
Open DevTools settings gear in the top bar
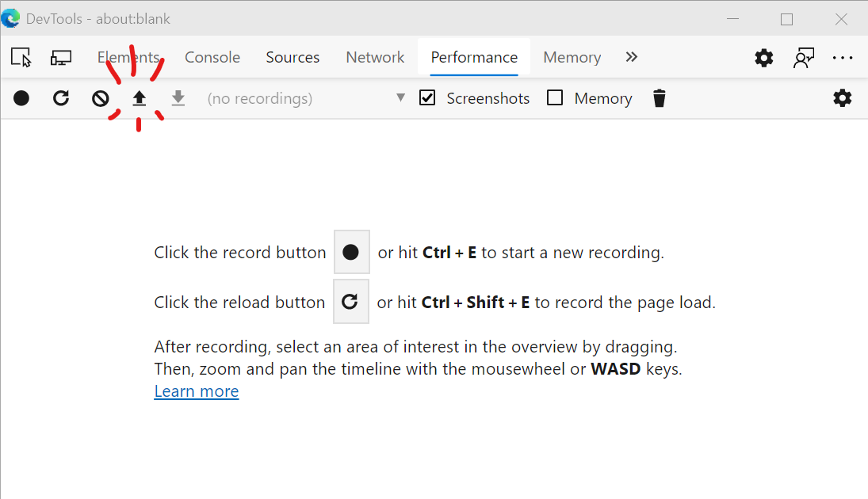(x=764, y=57)
